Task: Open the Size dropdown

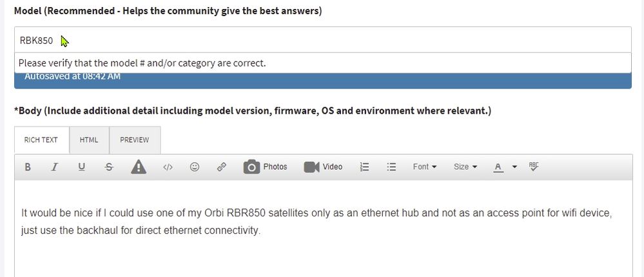Action: tap(465, 167)
